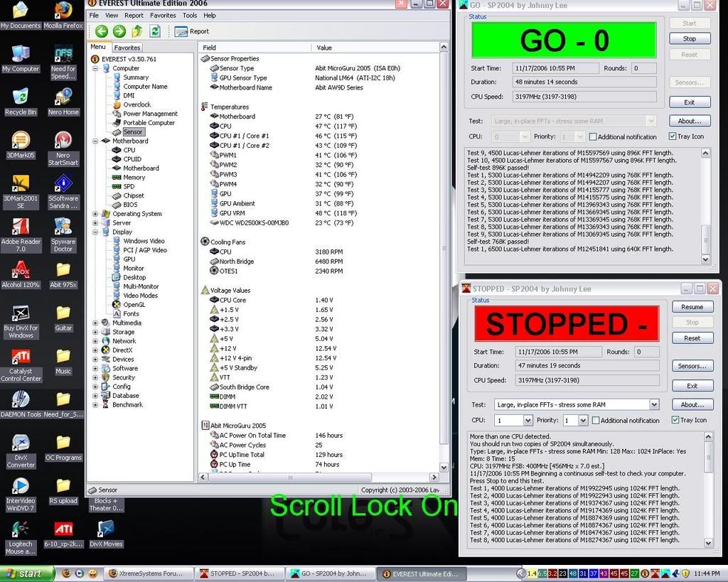This screenshot has height=582, width=728.
Task: Toggle Additional notification in GO SP2004 window
Action: click(x=593, y=137)
